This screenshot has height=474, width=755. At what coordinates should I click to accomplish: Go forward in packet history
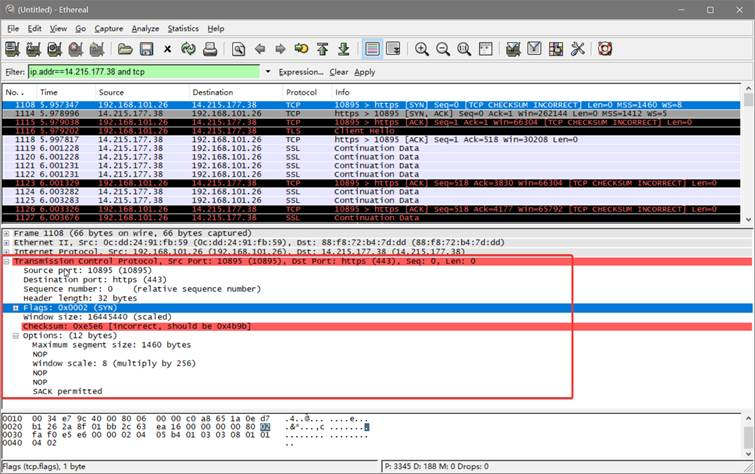(280, 49)
